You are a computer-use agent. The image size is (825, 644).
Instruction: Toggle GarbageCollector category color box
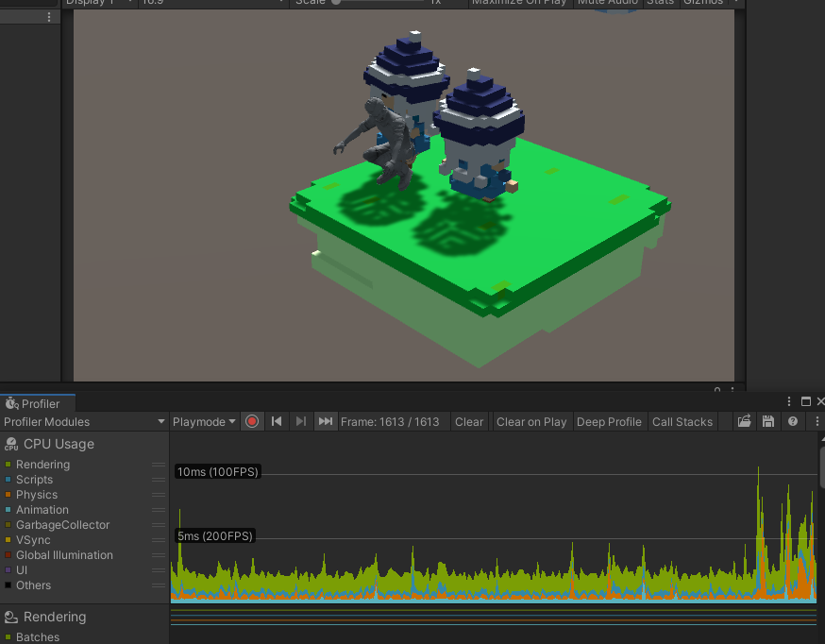tap(8, 525)
